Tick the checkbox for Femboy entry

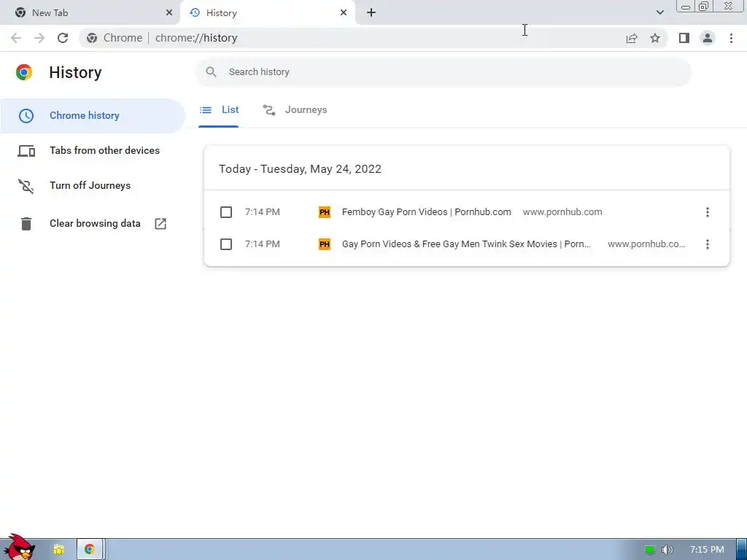[226, 212]
